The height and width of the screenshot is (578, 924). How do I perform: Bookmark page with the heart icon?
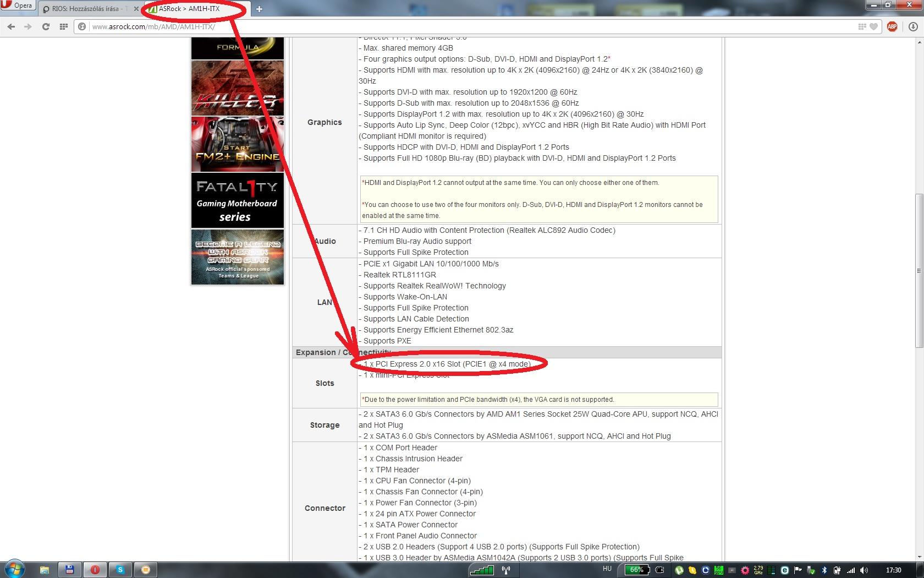pyautogui.click(x=873, y=26)
